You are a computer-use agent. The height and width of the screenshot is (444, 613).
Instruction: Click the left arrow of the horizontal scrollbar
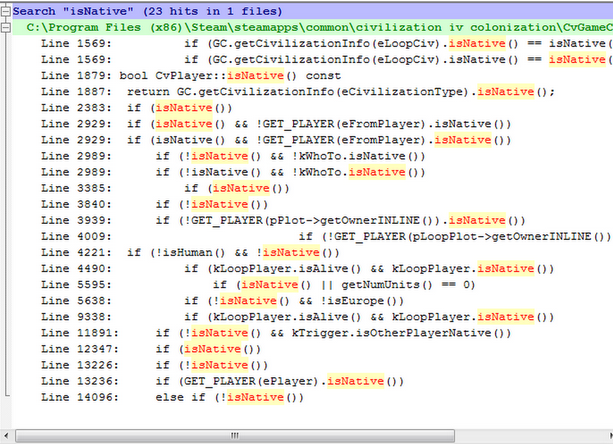pos(6,435)
